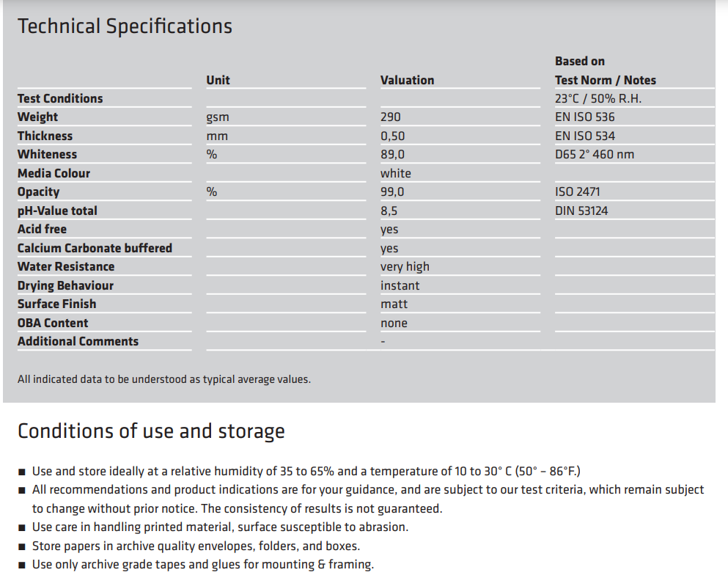
Task: Click the Technical Specifications heading
Action: coord(125,26)
